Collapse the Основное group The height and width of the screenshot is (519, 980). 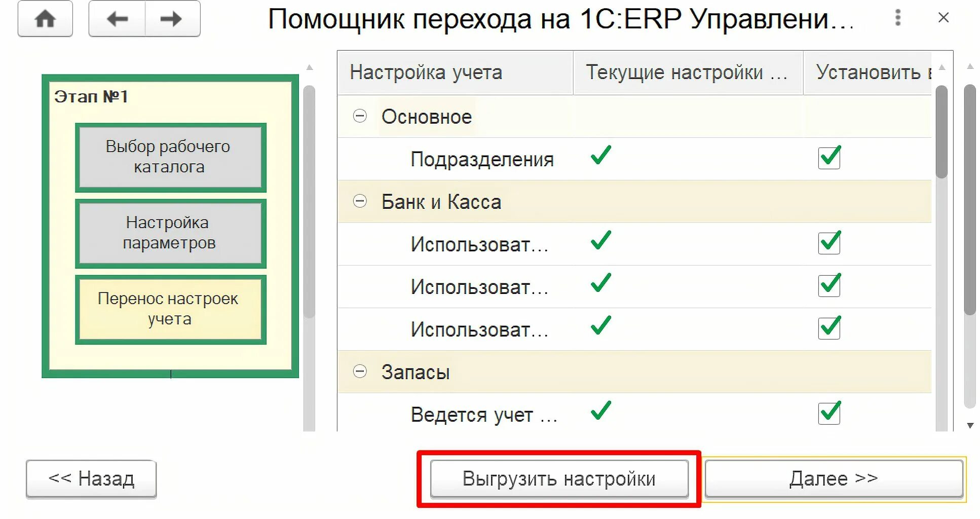[360, 116]
